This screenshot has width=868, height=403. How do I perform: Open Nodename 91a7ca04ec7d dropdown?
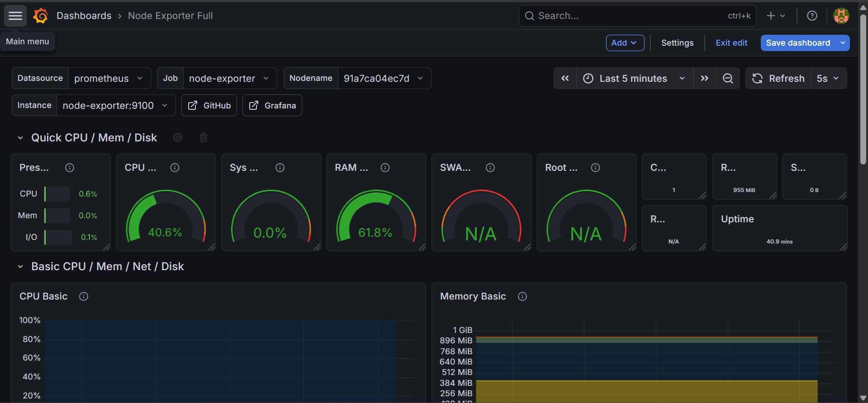tap(384, 78)
